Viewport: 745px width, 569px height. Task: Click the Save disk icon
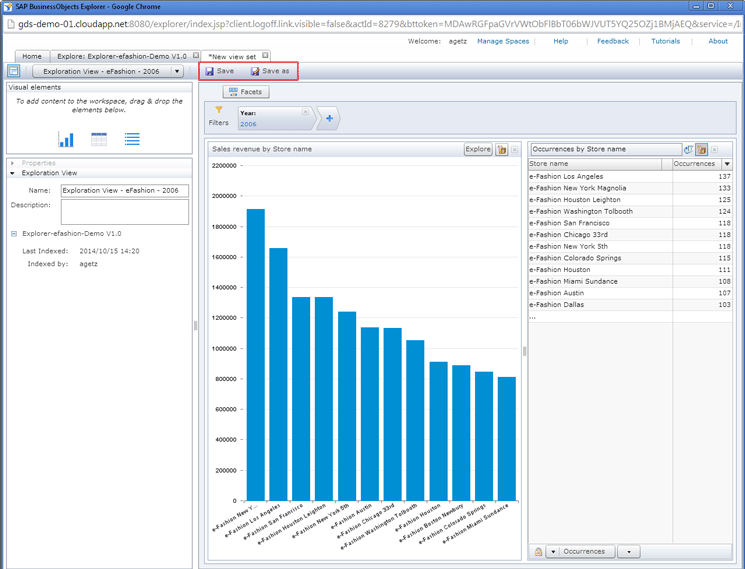coord(210,71)
